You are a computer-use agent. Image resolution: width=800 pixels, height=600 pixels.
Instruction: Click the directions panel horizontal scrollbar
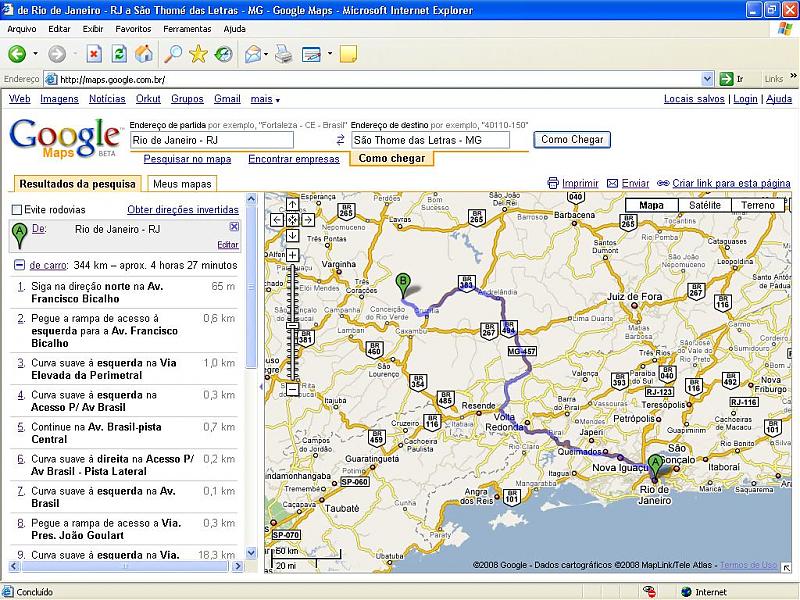pyautogui.click(x=126, y=566)
